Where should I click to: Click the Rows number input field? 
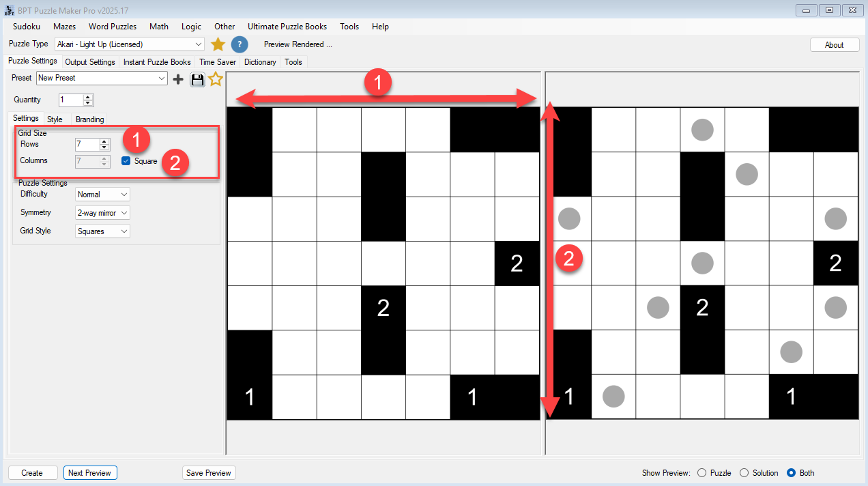click(x=87, y=145)
